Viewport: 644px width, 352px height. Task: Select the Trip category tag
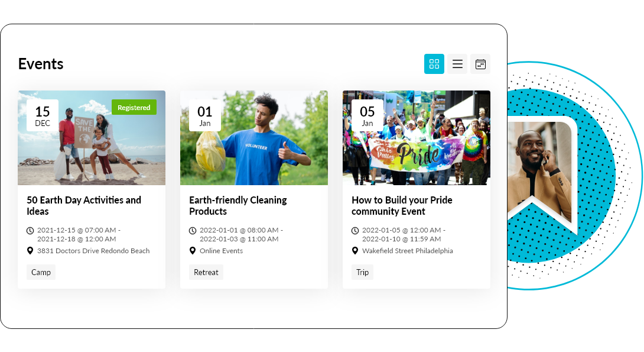coord(362,272)
